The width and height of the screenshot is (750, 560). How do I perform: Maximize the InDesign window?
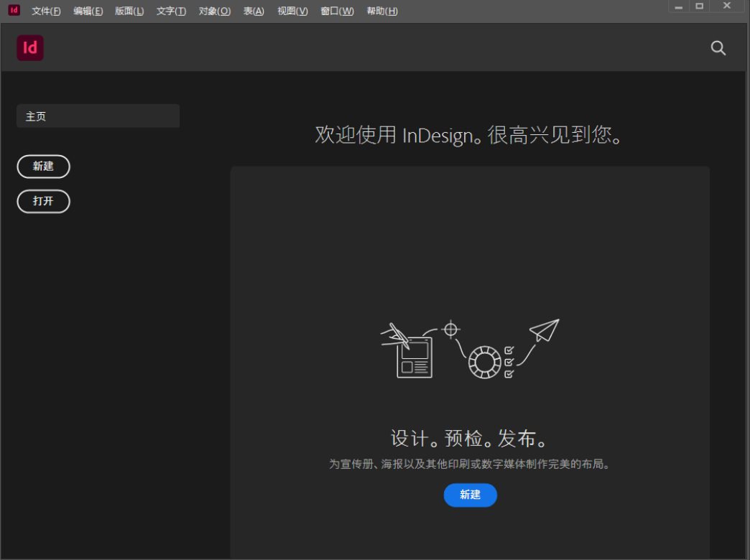(x=698, y=6)
